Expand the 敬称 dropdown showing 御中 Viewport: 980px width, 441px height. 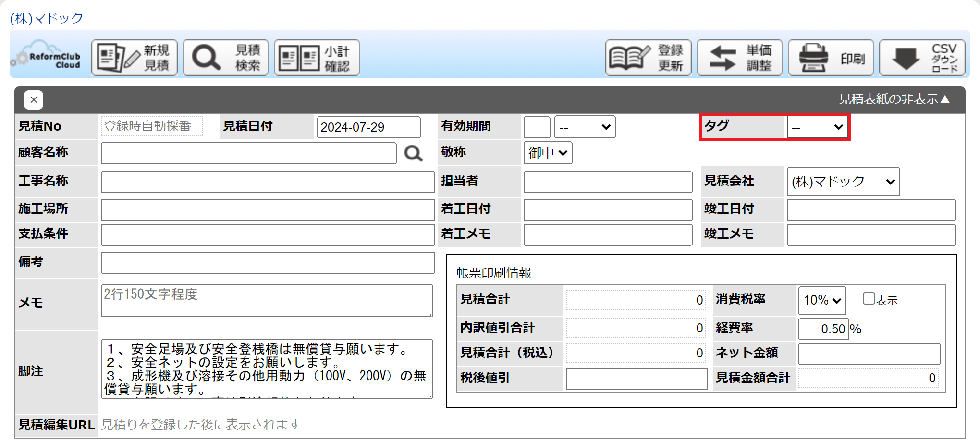tap(548, 153)
